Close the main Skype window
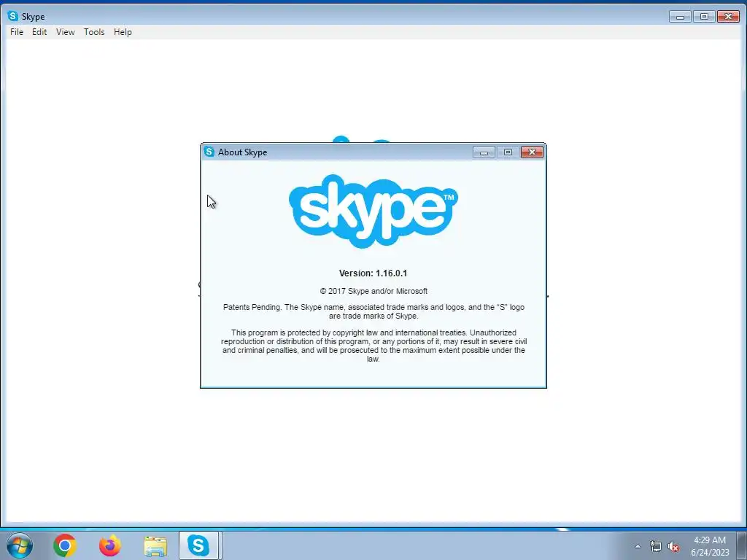747x560 pixels. (x=728, y=17)
